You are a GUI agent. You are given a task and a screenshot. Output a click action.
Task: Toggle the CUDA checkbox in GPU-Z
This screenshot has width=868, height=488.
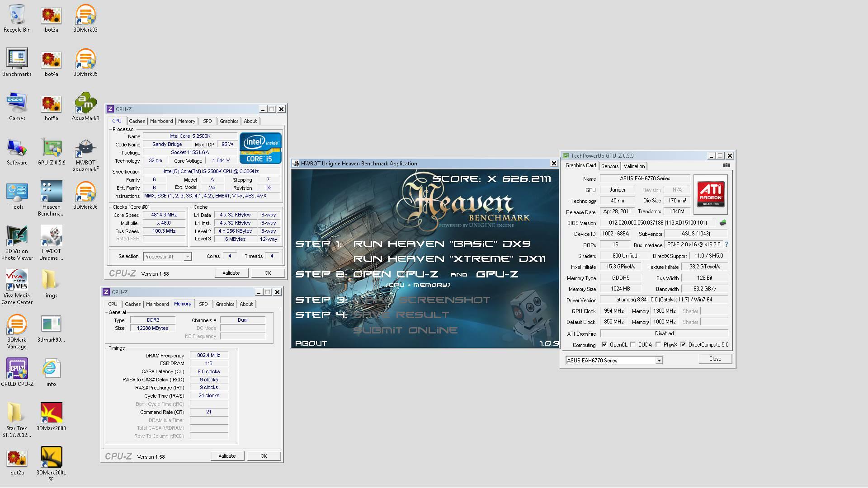633,345
